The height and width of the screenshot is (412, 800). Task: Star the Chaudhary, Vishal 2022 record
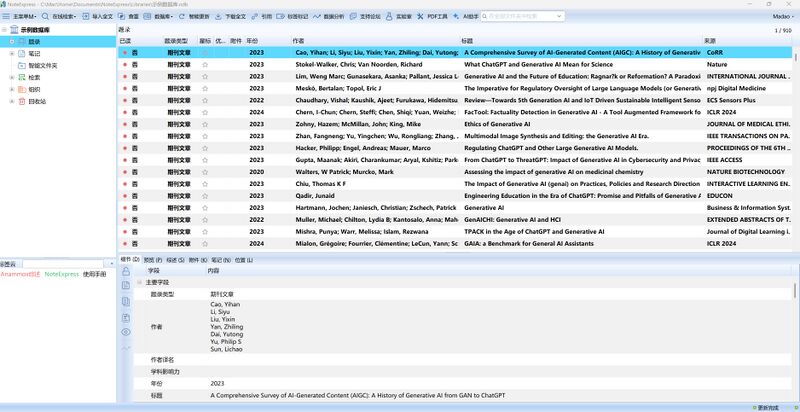click(205, 100)
